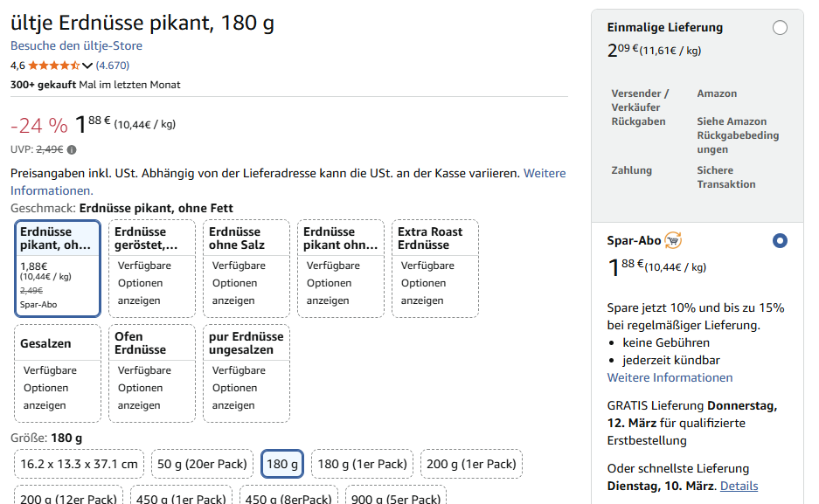Choose the Extra Roast Erdnüsse flavor
Image resolution: width=819 pixels, height=504 pixels.
[435, 268]
